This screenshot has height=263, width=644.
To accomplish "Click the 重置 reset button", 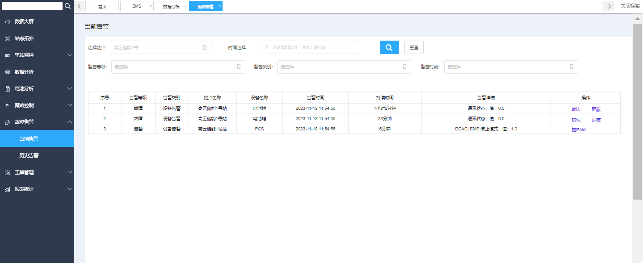I will (x=414, y=47).
